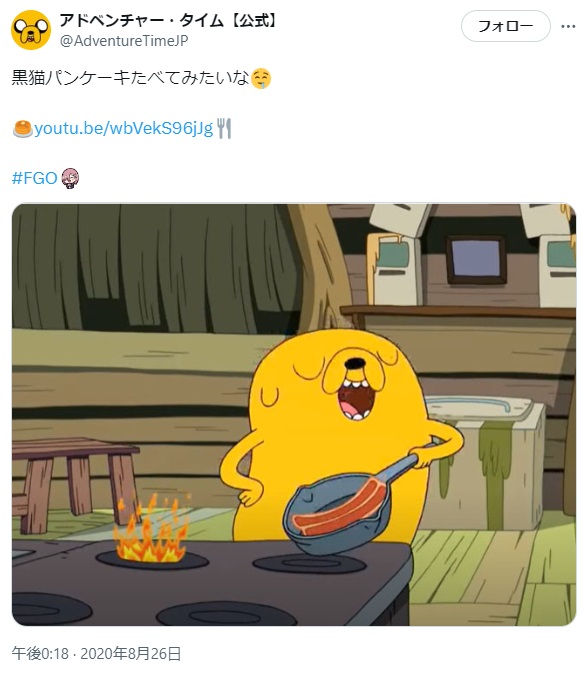
Task: Click the 2020年8月26日 date
Action: (x=131, y=653)
